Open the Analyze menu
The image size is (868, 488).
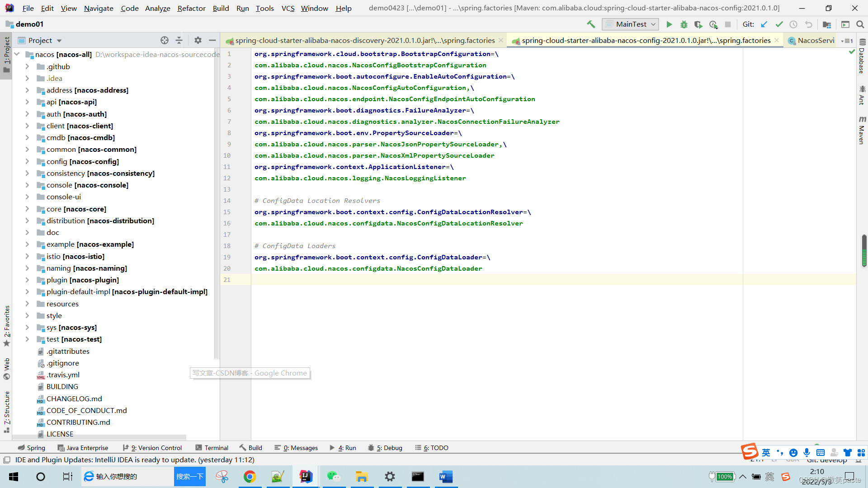(x=157, y=8)
